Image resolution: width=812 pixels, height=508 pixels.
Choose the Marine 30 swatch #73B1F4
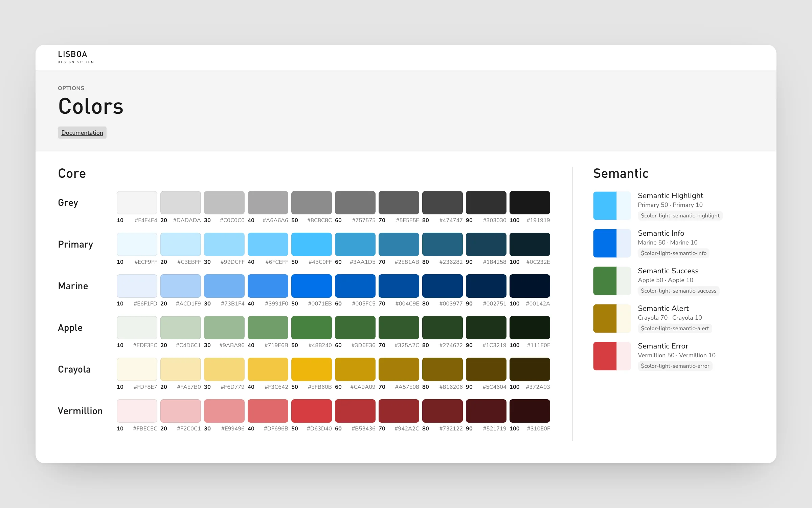point(224,286)
